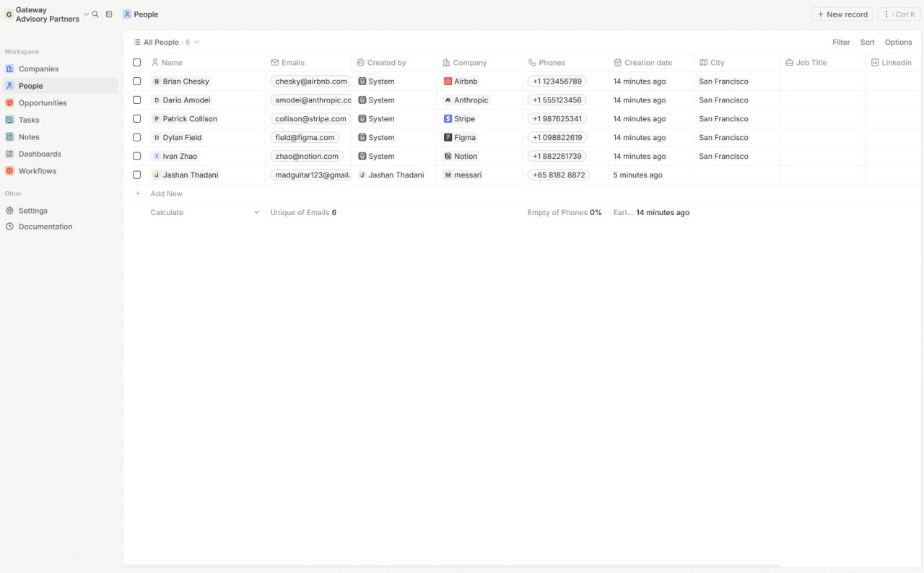Click the Figma company logo icon

click(x=448, y=138)
